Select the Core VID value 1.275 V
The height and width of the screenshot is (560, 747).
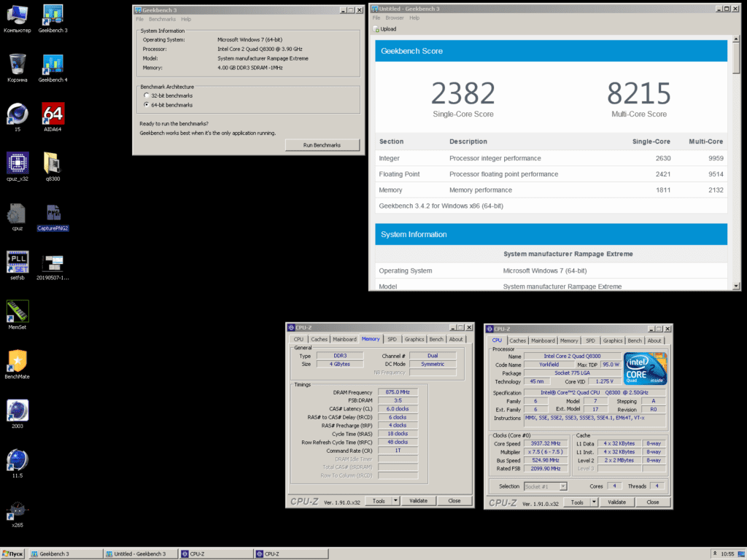click(x=605, y=381)
